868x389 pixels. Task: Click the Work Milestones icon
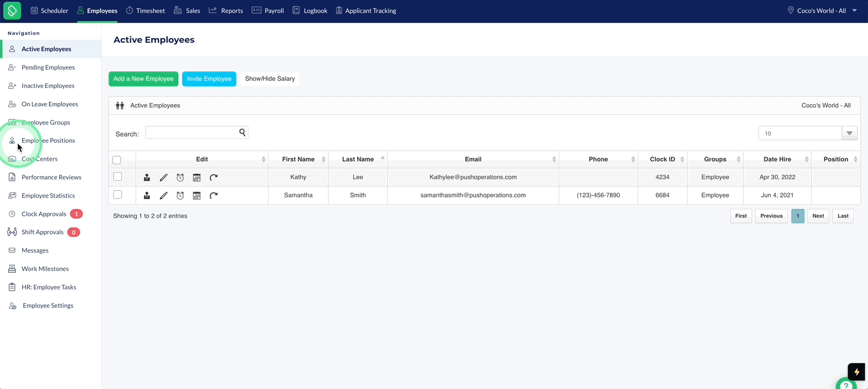(12, 269)
